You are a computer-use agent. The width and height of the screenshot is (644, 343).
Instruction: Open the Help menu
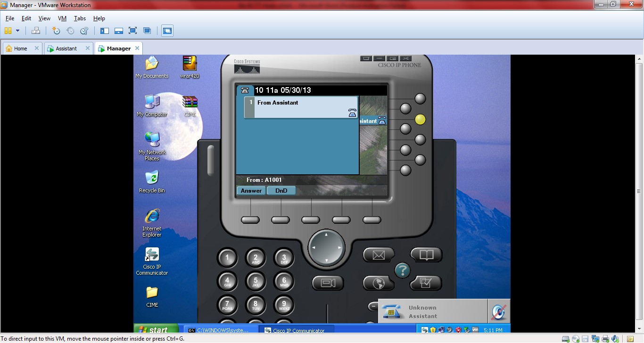click(x=99, y=18)
